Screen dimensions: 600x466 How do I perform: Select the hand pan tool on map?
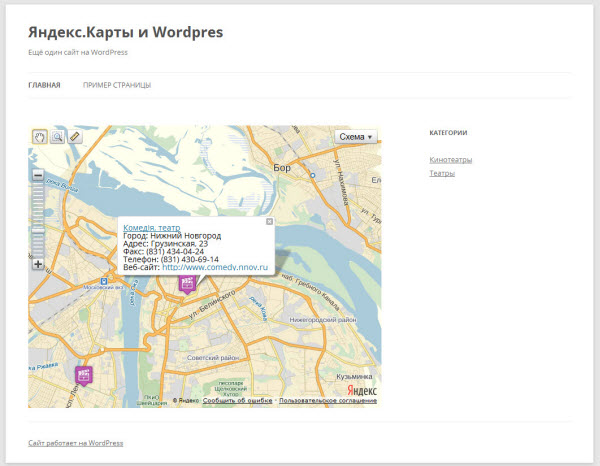coord(40,137)
